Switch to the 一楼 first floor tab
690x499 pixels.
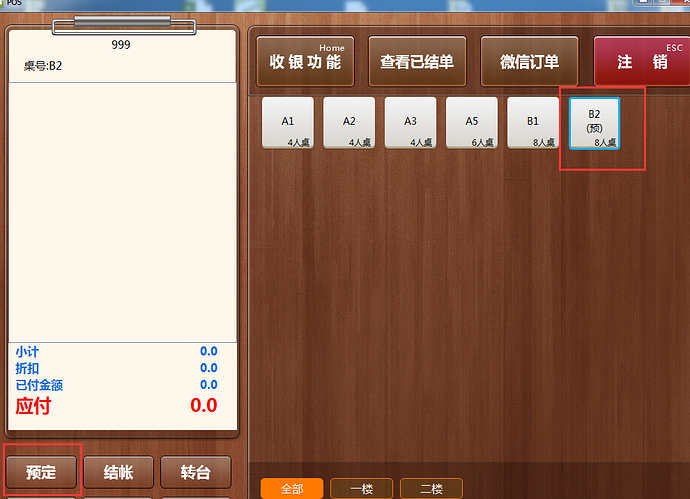(362, 488)
